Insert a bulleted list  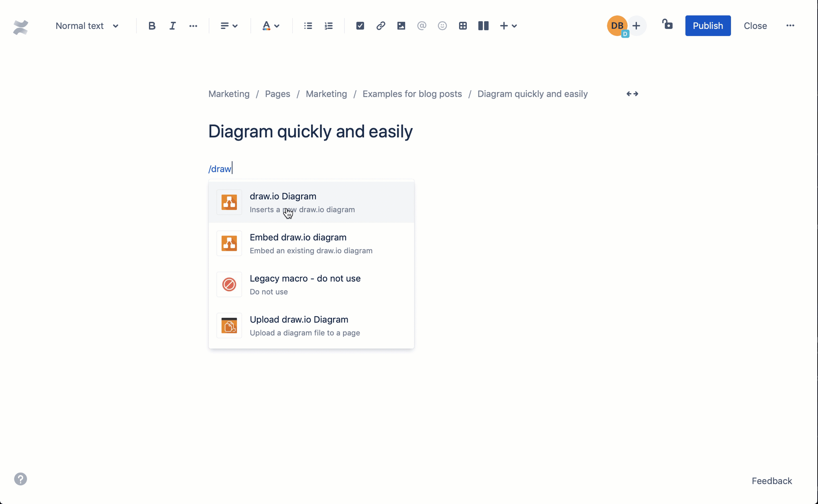(x=307, y=26)
